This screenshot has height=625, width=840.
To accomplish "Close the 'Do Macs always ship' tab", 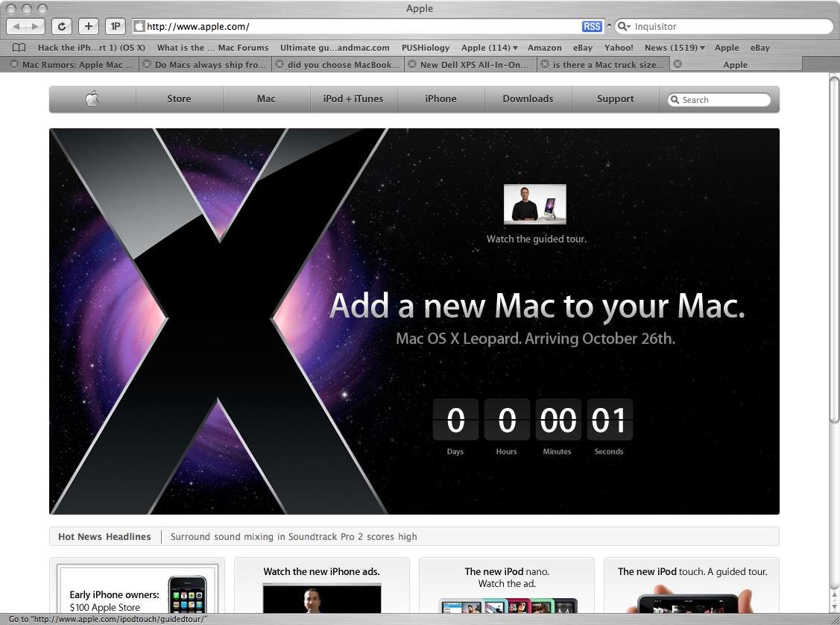I will 147,64.
